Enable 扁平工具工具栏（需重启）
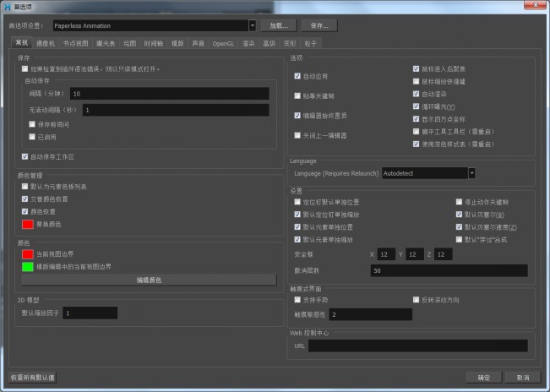The width and height of the screenshot is (550, 392). [x=416, y=132]
